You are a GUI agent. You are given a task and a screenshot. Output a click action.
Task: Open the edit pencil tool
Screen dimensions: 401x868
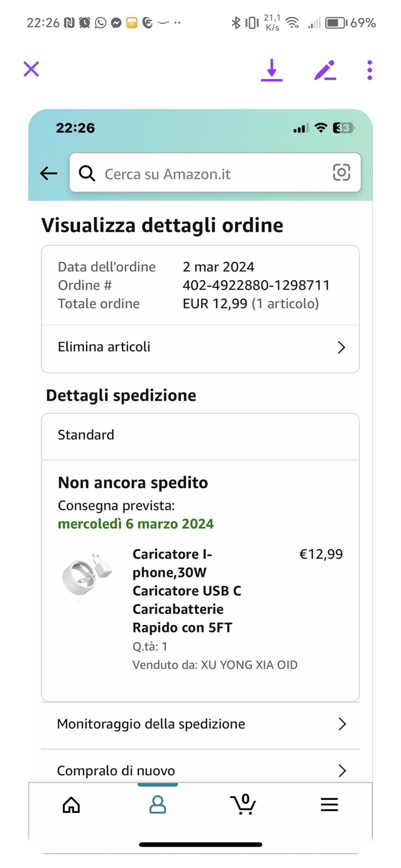[325, 70]
